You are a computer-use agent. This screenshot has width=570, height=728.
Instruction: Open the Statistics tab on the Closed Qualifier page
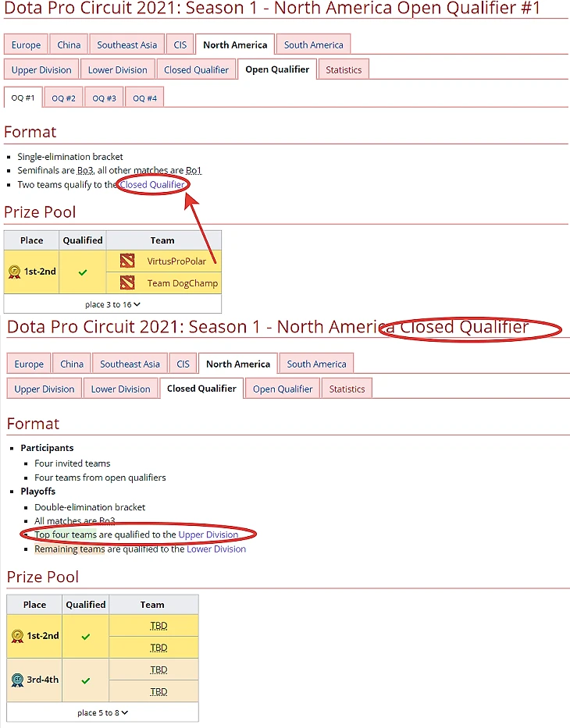(x=347, y=389)
